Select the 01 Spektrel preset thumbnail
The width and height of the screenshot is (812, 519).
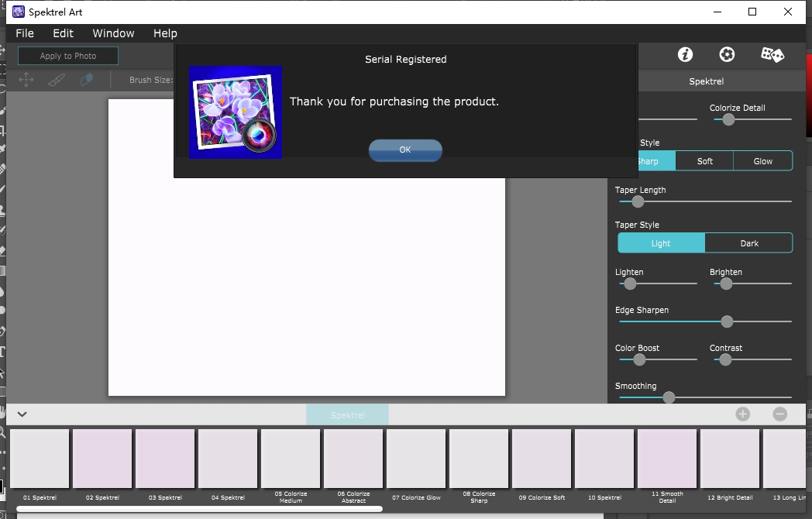click(x=40, y=459)
